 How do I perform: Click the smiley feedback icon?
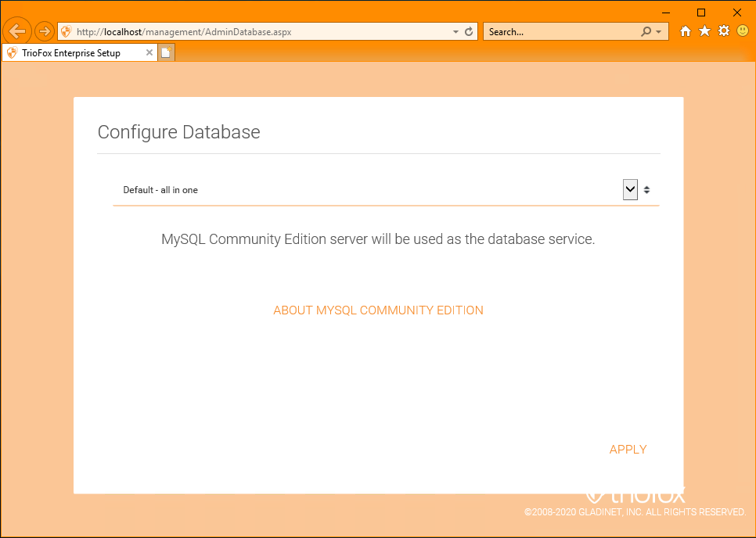(x=743, y=31)
